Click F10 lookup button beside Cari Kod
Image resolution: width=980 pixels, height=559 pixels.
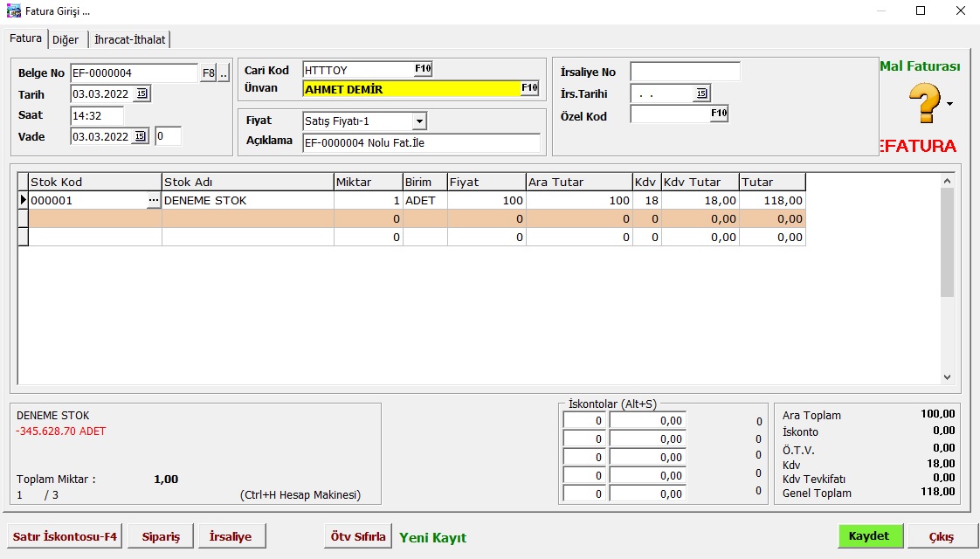point(423,69)
